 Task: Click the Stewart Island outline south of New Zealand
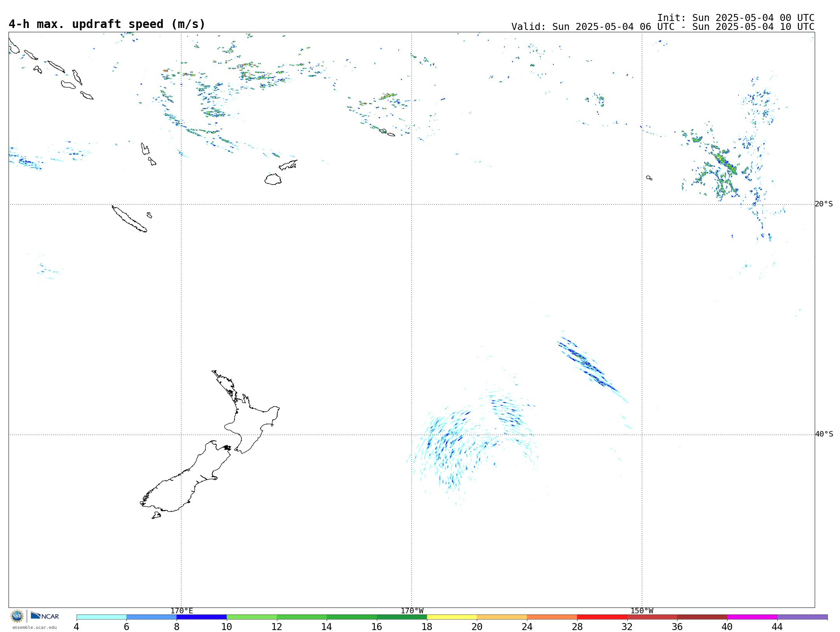(x=156, y=515)
